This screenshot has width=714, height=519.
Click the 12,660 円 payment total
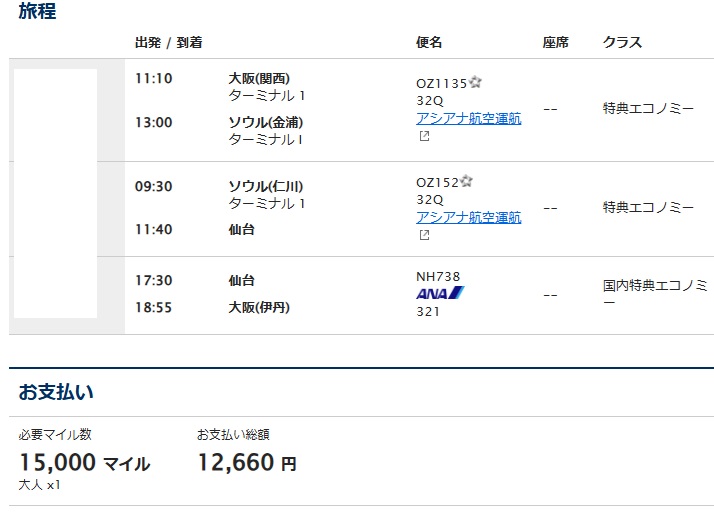pyautogui.click(x=247, y=463)
